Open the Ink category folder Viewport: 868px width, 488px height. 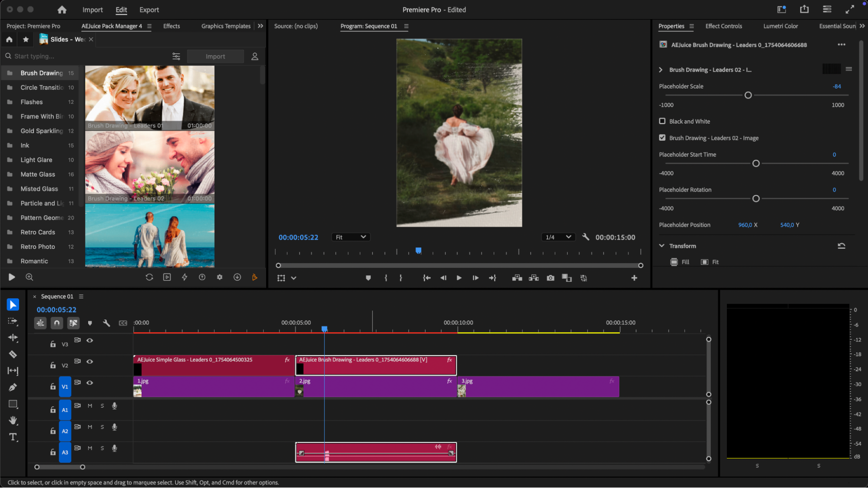(x=25, y=145)
